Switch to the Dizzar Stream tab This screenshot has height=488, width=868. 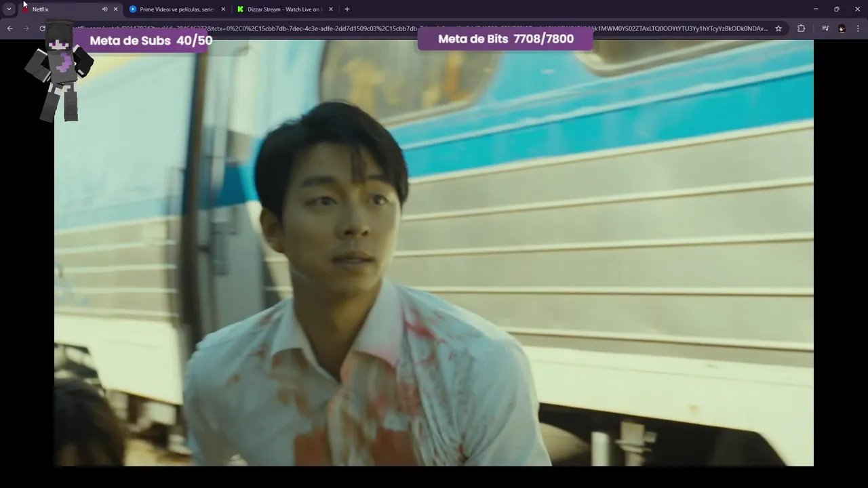[284, 9]
